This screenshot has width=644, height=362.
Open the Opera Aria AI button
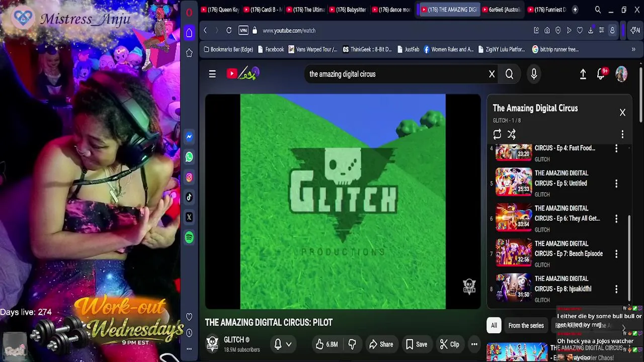[635, 31]
